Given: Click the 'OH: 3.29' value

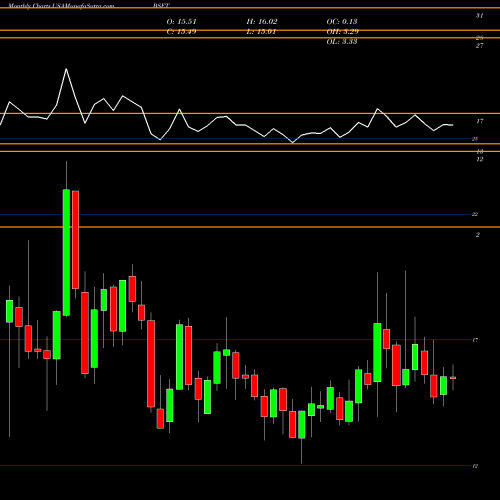Looking at the screenshot, I should pyautogui.click(x=342, y=32).
